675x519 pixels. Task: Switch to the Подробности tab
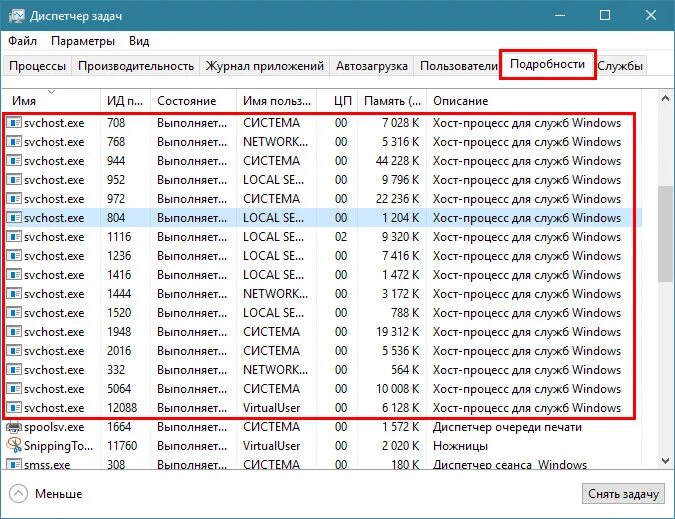point(547,64)
